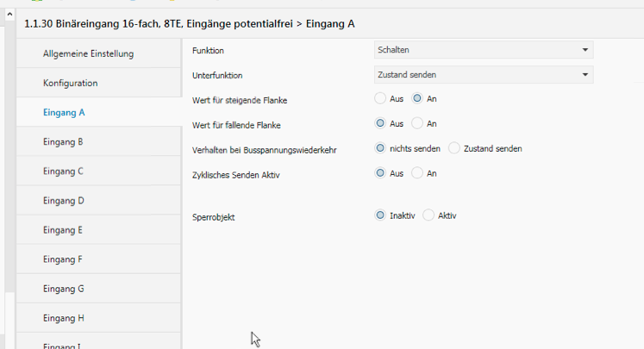
Task: Go to the Eingang B tab
Action: [63, 141]
